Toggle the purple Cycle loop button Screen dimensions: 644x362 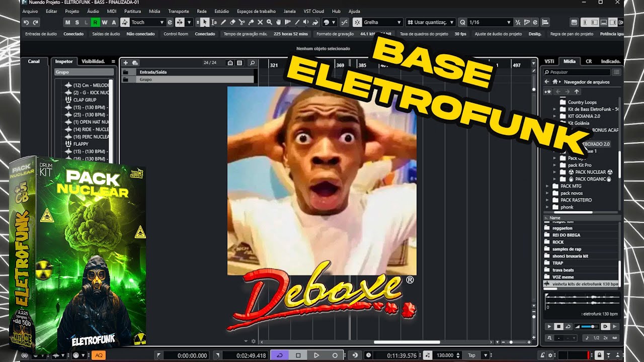[280, 355]
